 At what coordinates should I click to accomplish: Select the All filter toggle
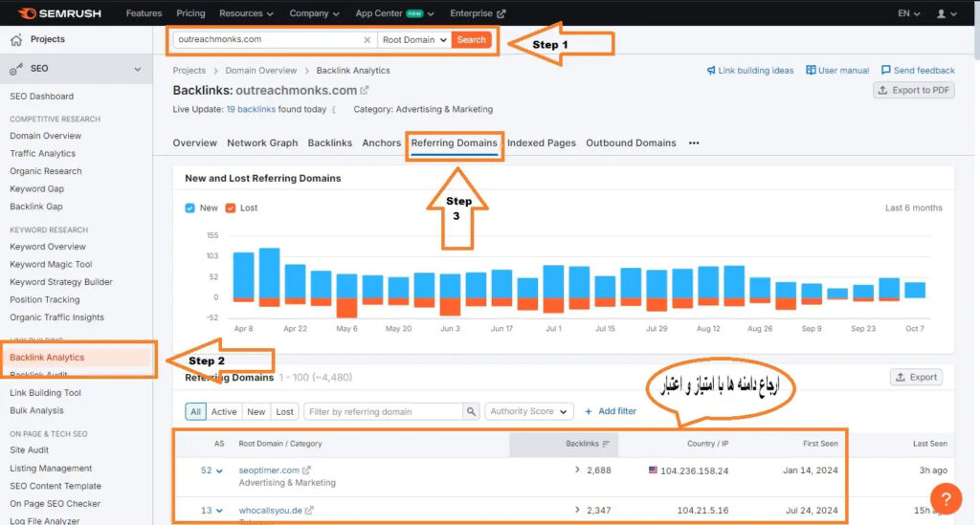click(x=195, y=412)
